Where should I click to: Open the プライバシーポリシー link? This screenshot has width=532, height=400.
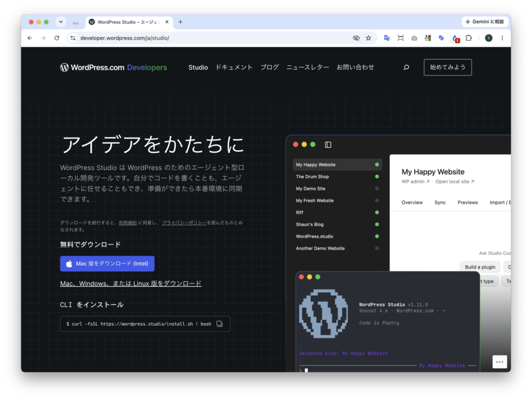184,223
